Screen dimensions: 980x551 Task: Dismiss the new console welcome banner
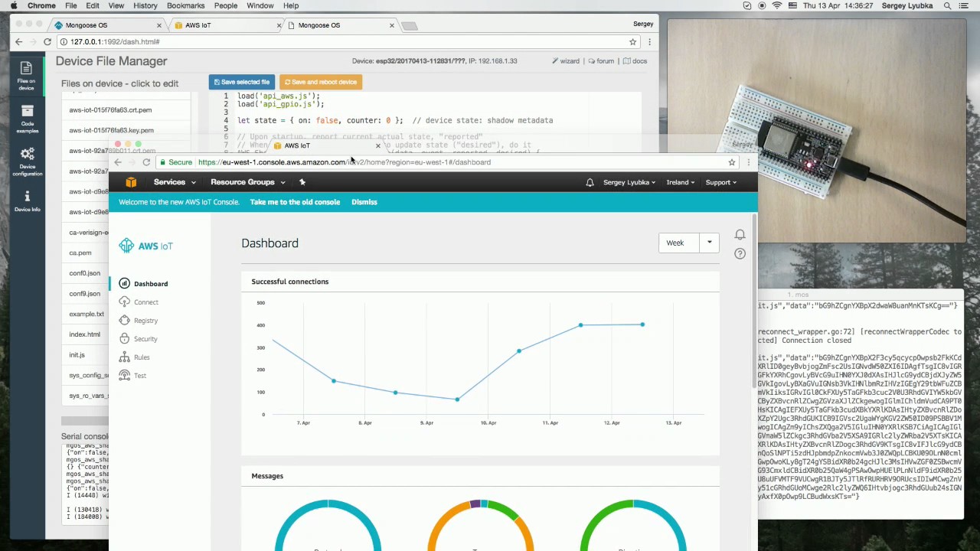point(364,202)
